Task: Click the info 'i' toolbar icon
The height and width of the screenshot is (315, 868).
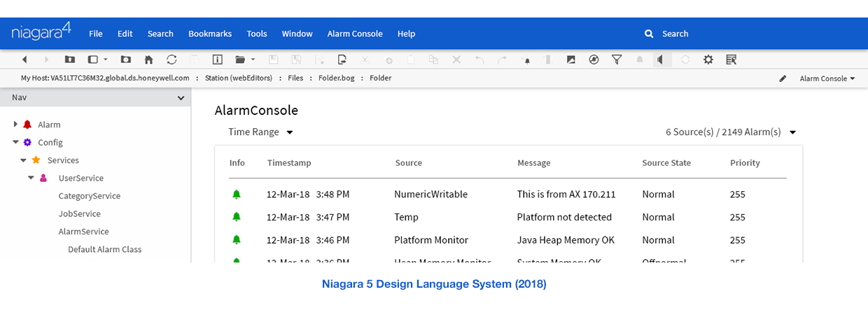Action: (x=217, y=60)
